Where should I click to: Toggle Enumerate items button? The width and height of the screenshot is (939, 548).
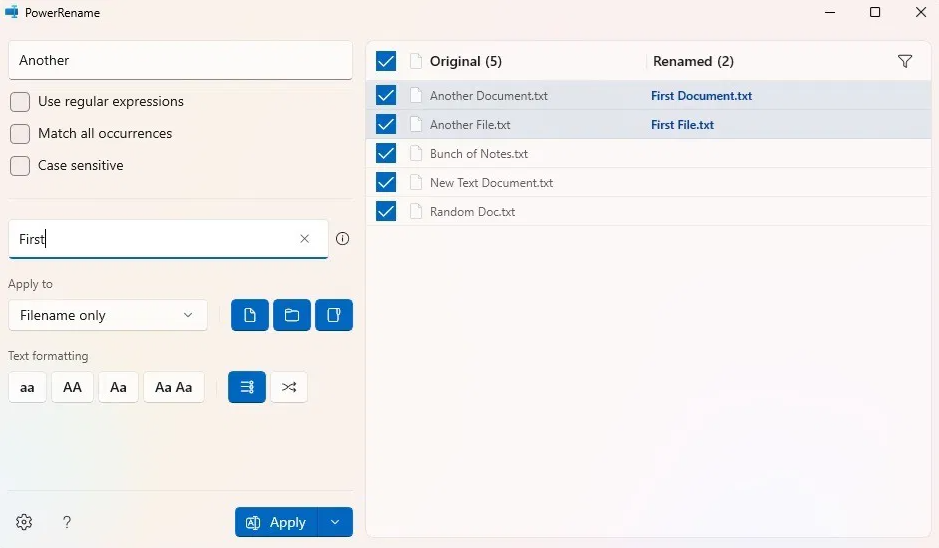(247, 387)
